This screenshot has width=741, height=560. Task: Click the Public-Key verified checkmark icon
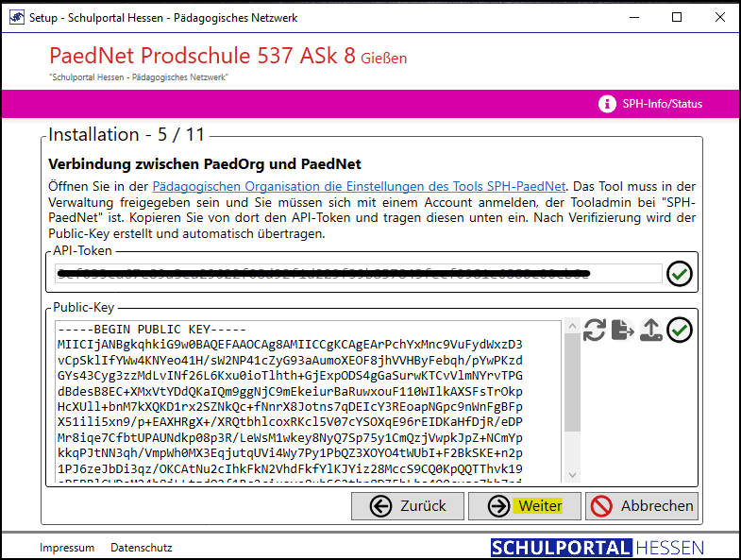point(680,330)
